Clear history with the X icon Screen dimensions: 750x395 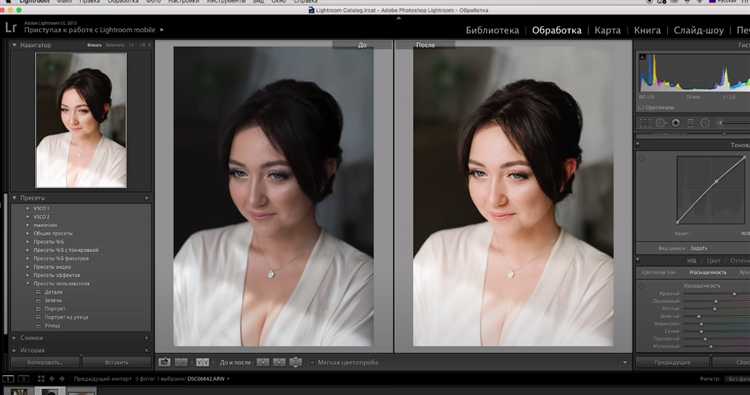147,350
